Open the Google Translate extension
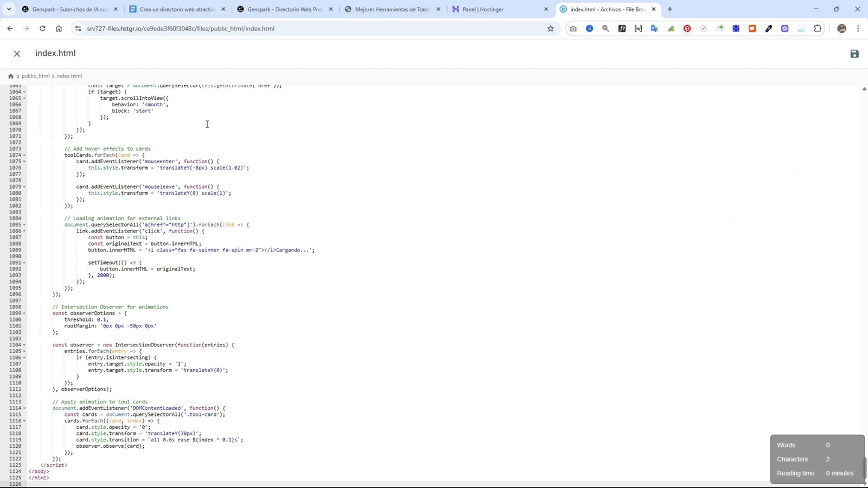The height and width of the screenshot is (488, 868). pyautogui.click(x=653, y=28)
